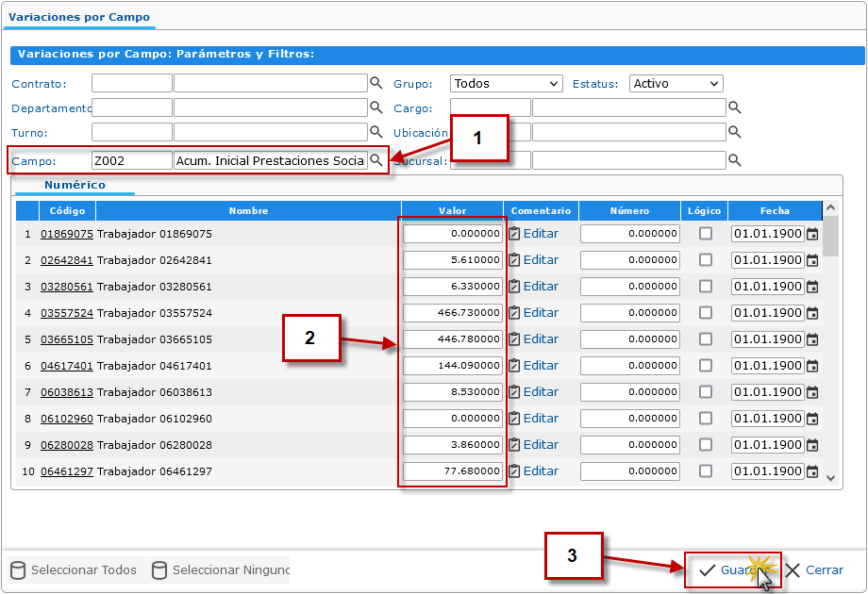868x594 pixels.
Task: Switch to the Numérico tab
Action: (x=75, y=186)
